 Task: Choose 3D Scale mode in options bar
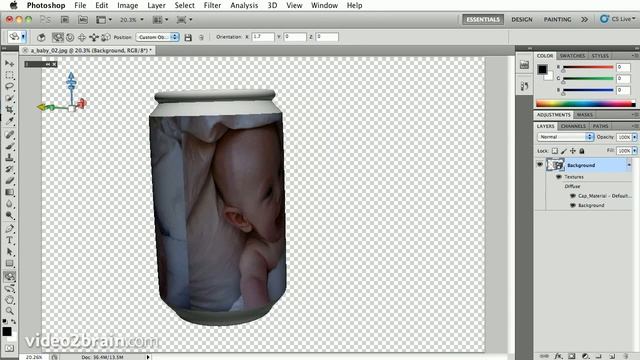tap(106, 37)
